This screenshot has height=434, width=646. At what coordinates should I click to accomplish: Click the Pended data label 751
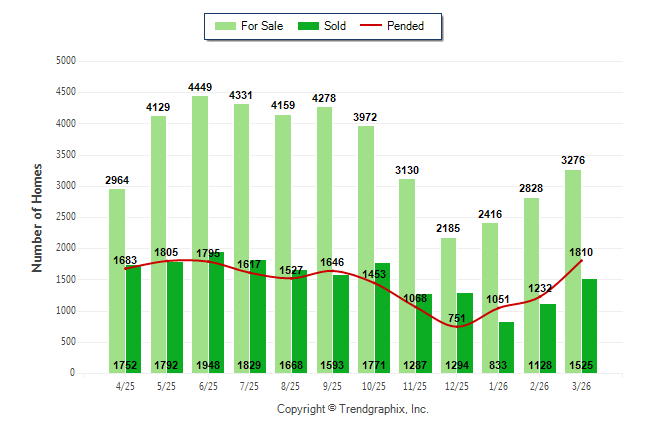click(x=456, y=319)
